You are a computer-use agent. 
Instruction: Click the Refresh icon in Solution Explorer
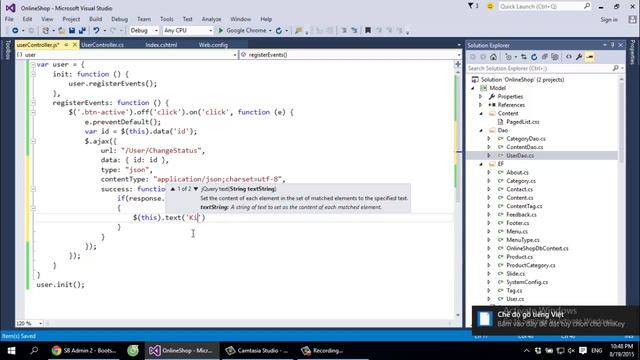pos(534,57)
